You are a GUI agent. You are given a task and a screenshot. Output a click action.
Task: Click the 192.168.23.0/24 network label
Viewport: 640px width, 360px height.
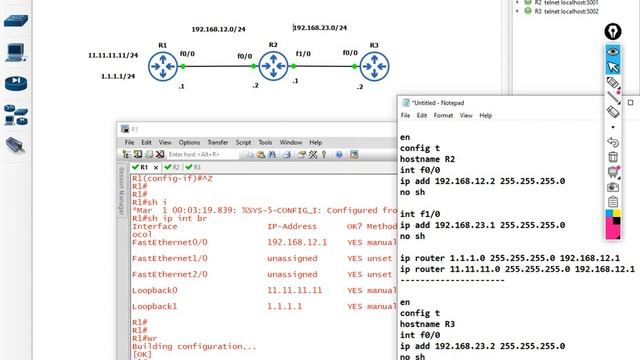pyautogui.click(x=320, y=28)
